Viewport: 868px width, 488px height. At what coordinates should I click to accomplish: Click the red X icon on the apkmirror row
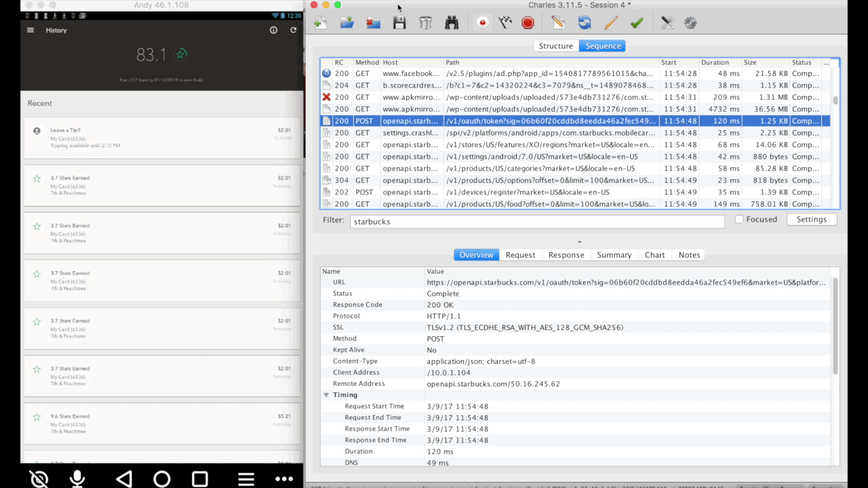(326, 97)
